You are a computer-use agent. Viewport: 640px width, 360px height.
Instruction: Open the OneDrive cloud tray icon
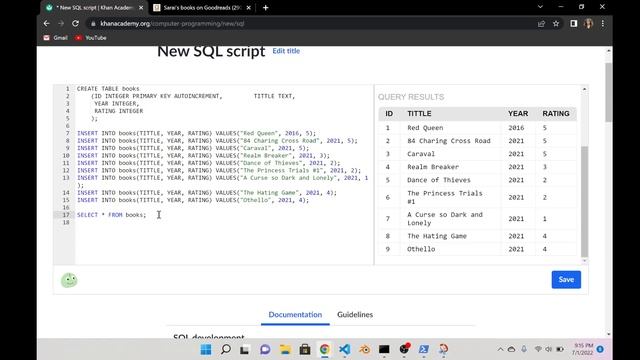511,349
